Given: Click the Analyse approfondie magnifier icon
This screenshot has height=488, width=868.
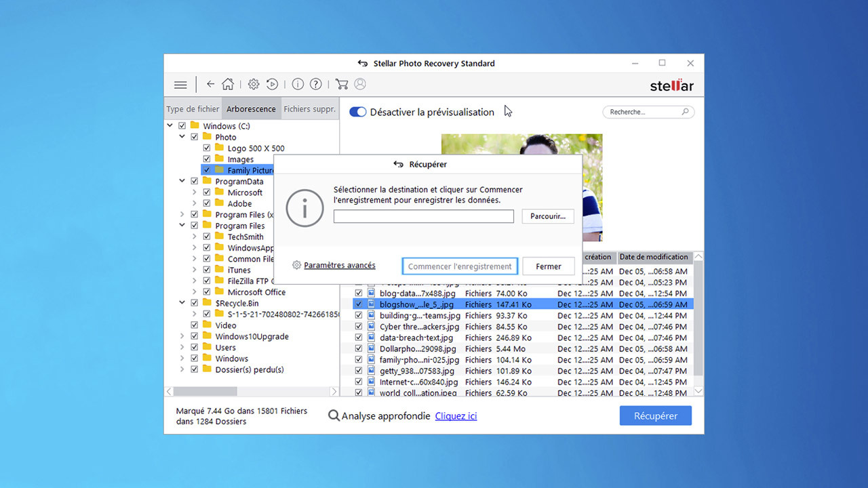Looking at the screenshot, I should 334,415.
